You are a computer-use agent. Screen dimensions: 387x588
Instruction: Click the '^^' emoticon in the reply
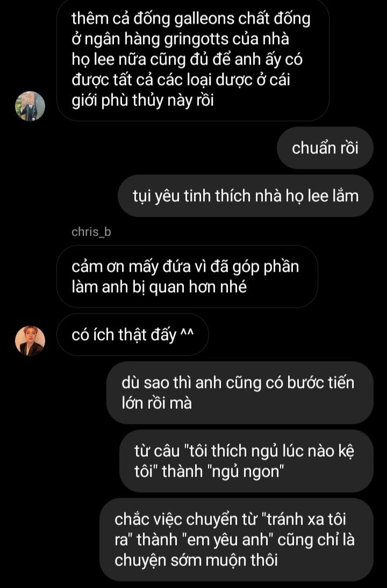coord(187,333)
